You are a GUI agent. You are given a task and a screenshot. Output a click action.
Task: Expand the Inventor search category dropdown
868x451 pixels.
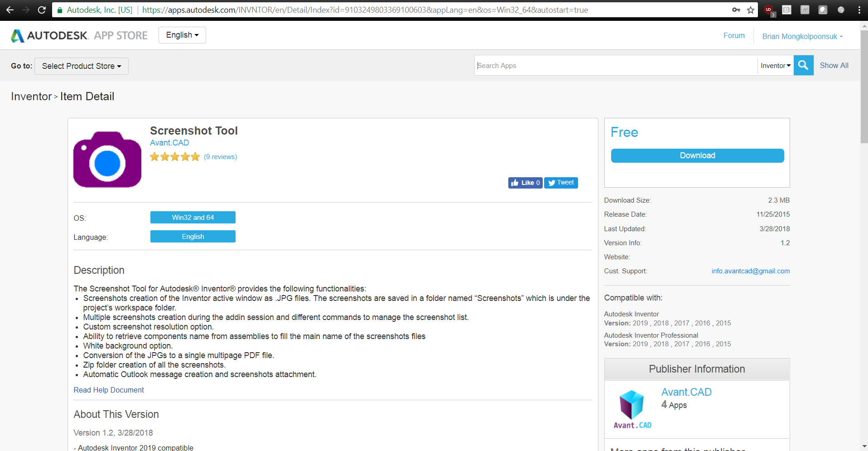[775, 66]
